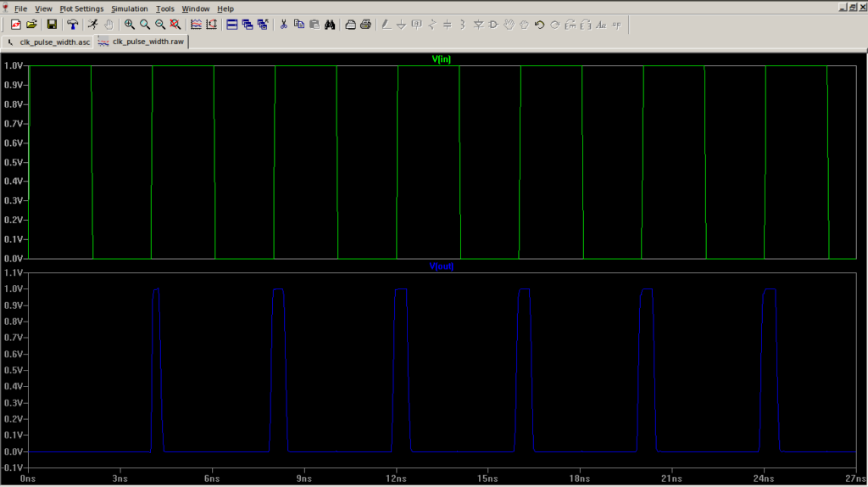Click the 24ns time axis label
Image resolution: width=868 pixels, height=487 pixels.
tap(764, 479)
